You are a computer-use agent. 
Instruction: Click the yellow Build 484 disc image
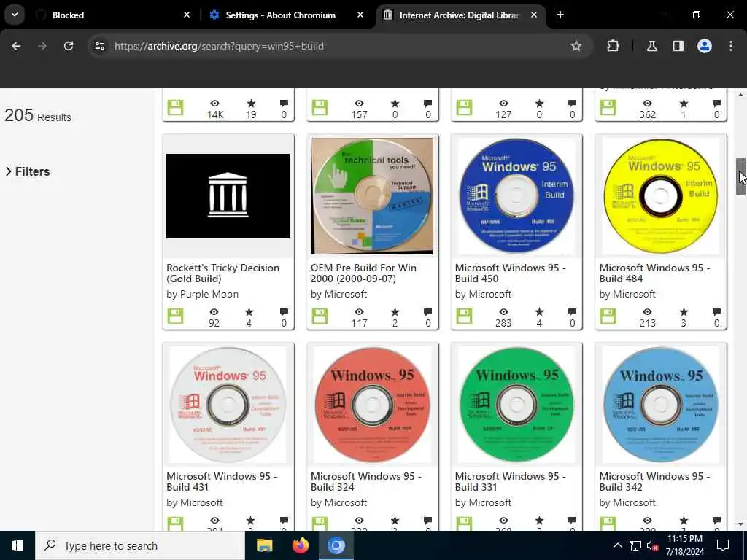[661, 196]
